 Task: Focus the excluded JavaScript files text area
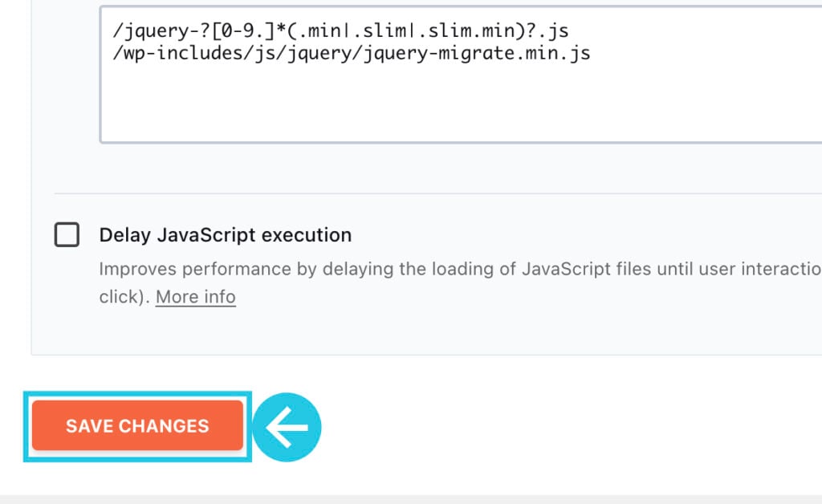461,75
